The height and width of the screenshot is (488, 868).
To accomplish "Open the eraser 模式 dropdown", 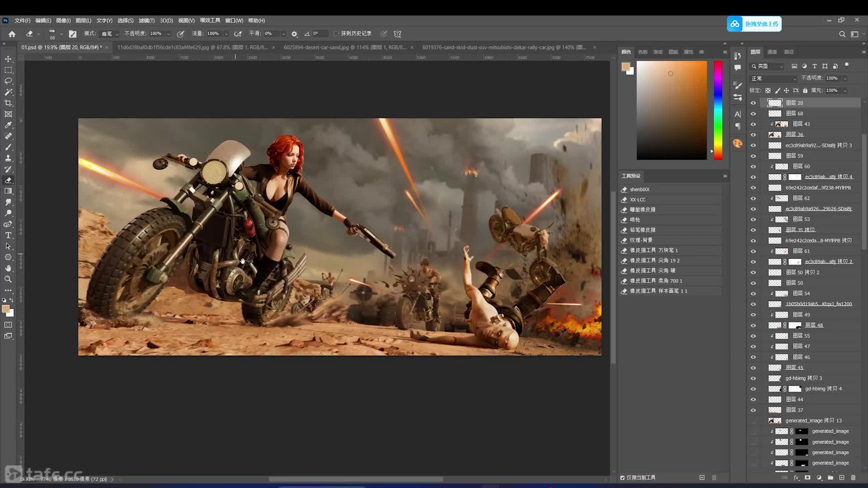I will [110, 34].
